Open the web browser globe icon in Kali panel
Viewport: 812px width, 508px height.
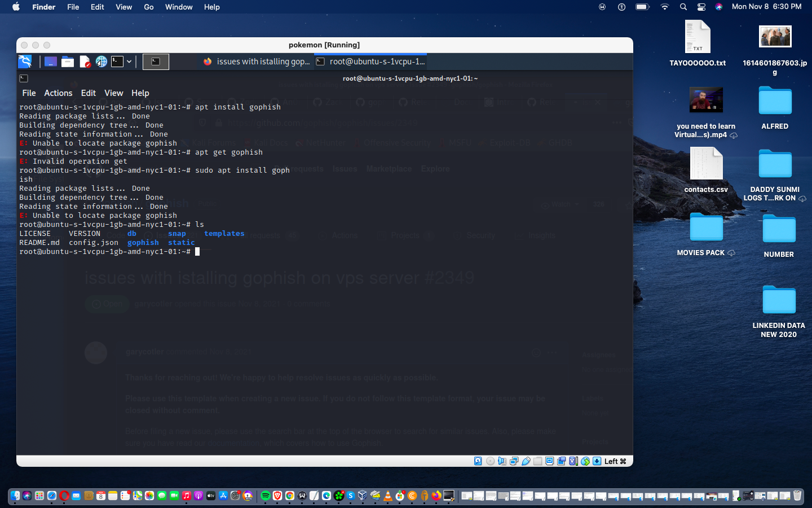click(101, 62)
